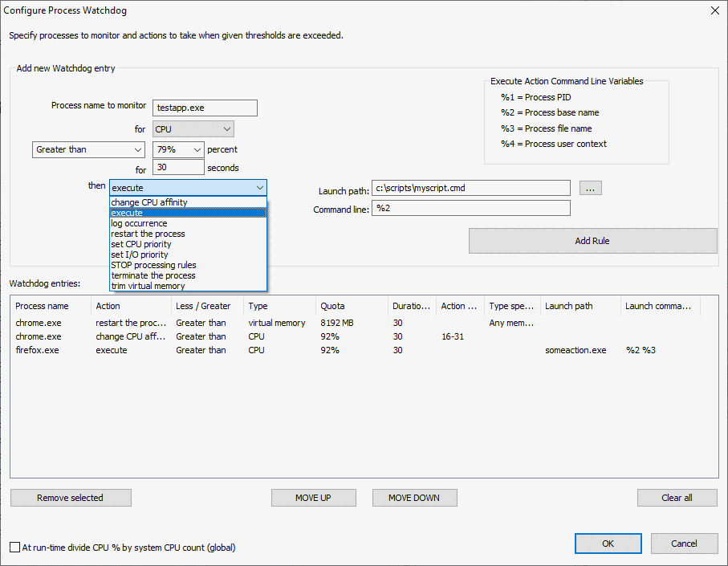Click the MOVE UP button
728x566 pixels.
click(x=312, y=498)
